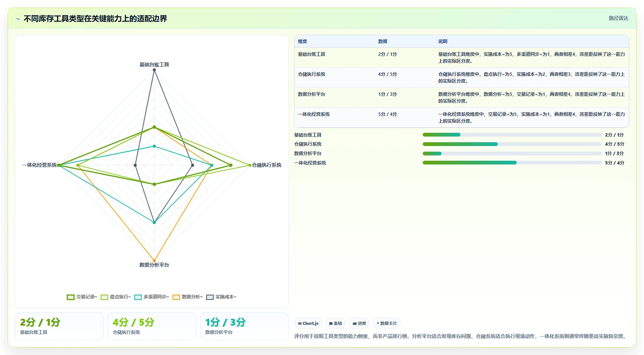This screenshot has width=644, height=355.
Task: Click the table value 1分 / 3分
Action: 388,94
